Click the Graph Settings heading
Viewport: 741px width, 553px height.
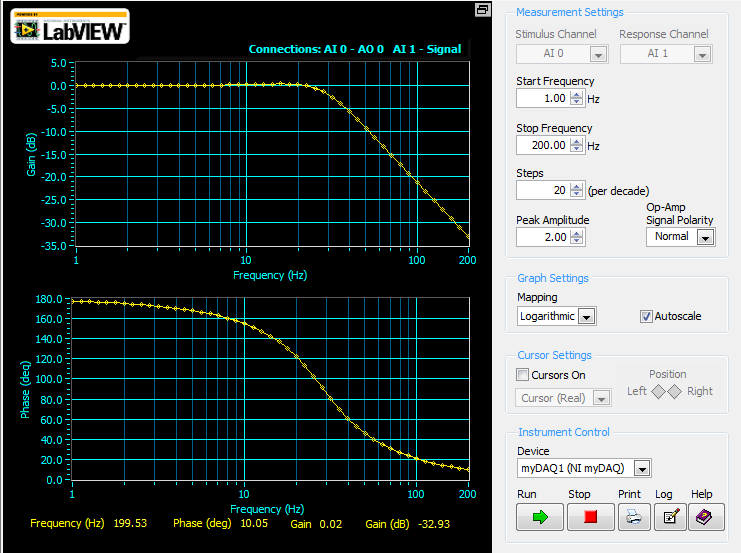tap(552, 278)
